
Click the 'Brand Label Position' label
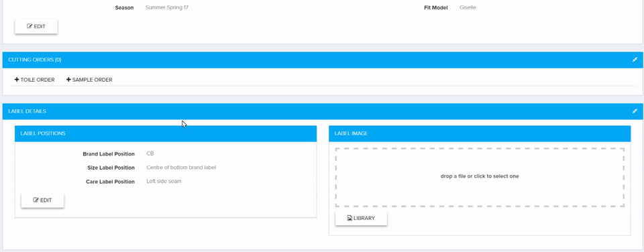(x=109, y=154)
